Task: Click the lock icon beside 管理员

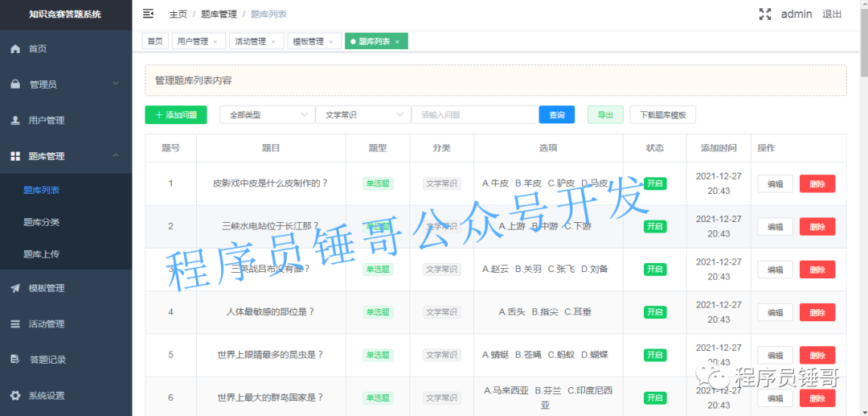Action: [15, 84]
